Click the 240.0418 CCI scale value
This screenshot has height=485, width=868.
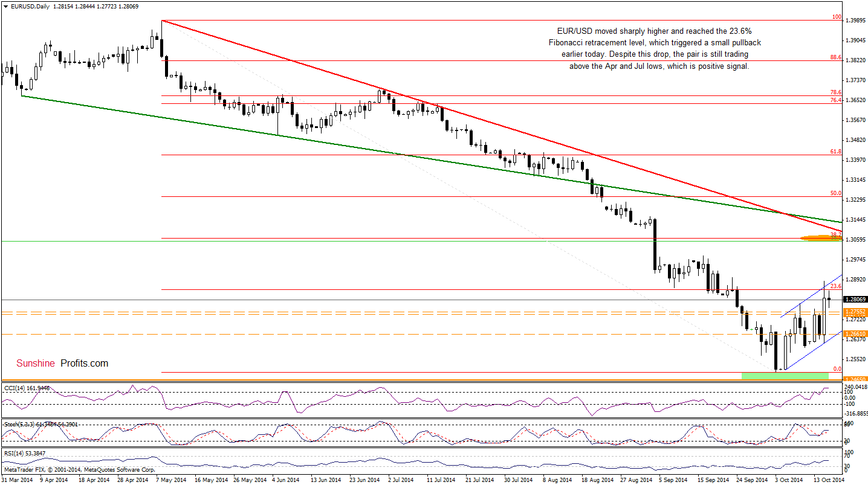(x=857, y=387)
